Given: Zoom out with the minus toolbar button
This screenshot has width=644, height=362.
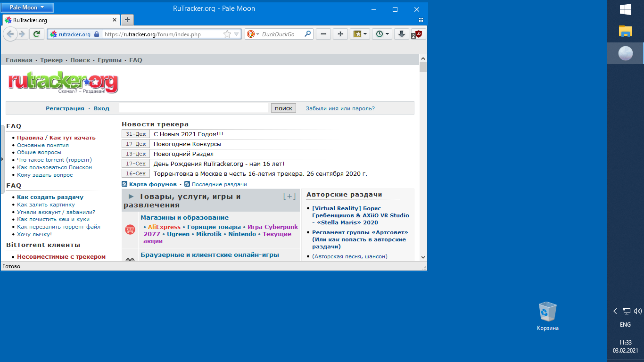Looking at the screenshot, I should pyautogui.click(x=323, y=34).
